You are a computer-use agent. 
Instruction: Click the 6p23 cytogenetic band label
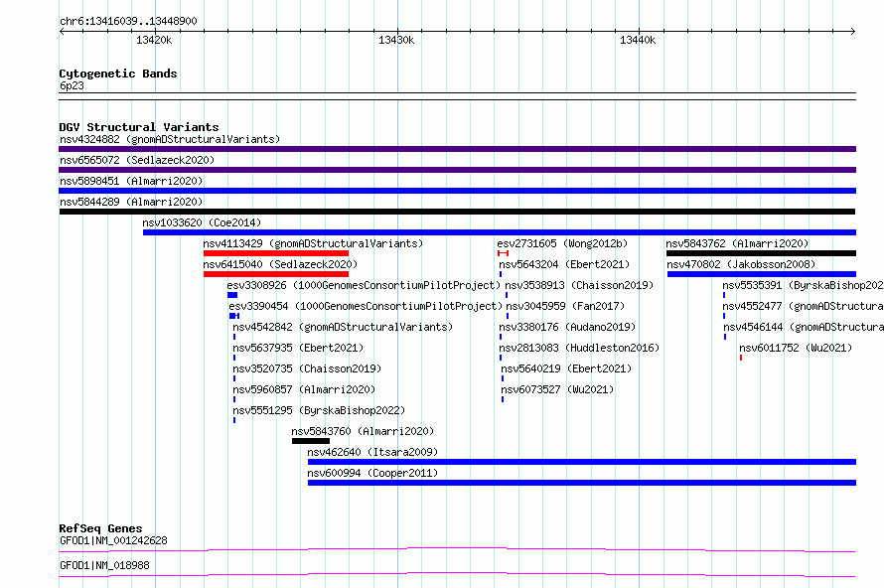point(72,85)
